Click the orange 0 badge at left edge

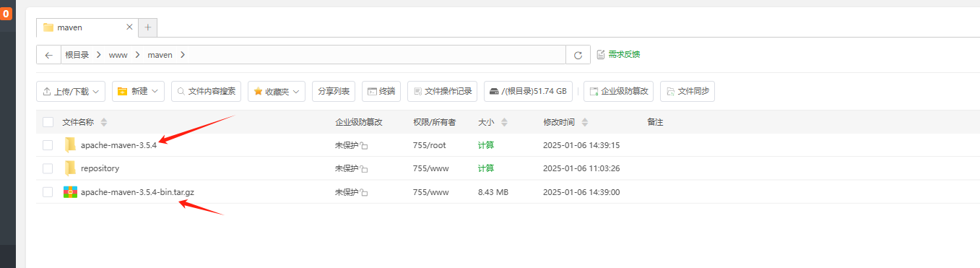point(6,13)
